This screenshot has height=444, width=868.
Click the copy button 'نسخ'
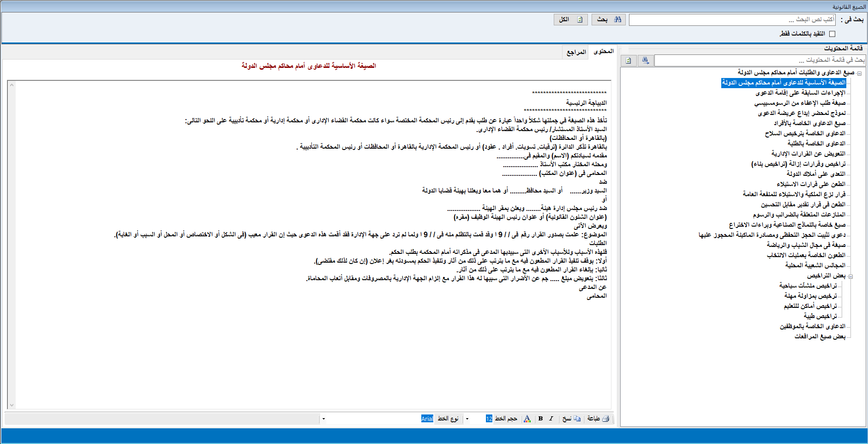pyautogui.click(x=571, y=419)
